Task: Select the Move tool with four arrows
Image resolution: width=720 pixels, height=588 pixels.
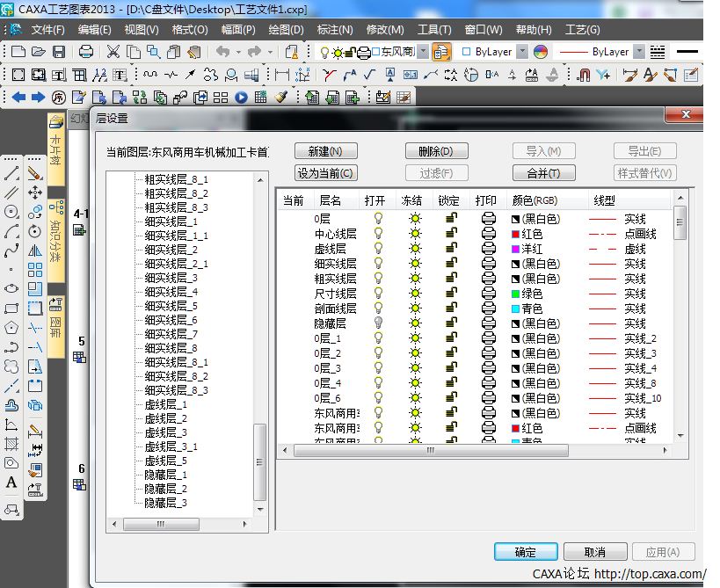Action: [35, 192]
